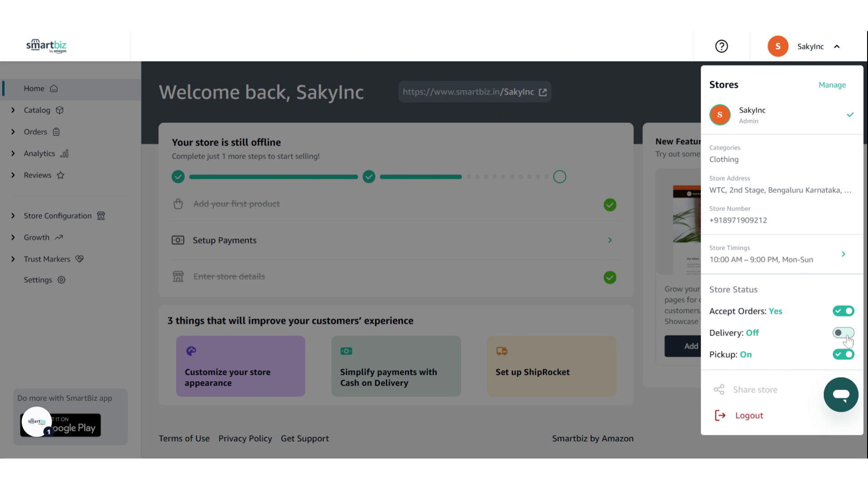Expand the Analytics menu chevron
This screenshot has height=488, width=868.
(x=13, y=154)
